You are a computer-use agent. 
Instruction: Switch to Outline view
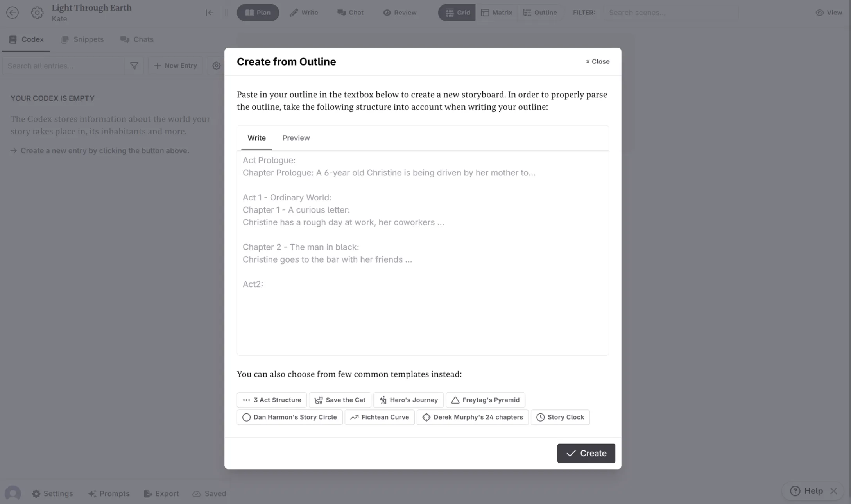click(x=540, y=13)
